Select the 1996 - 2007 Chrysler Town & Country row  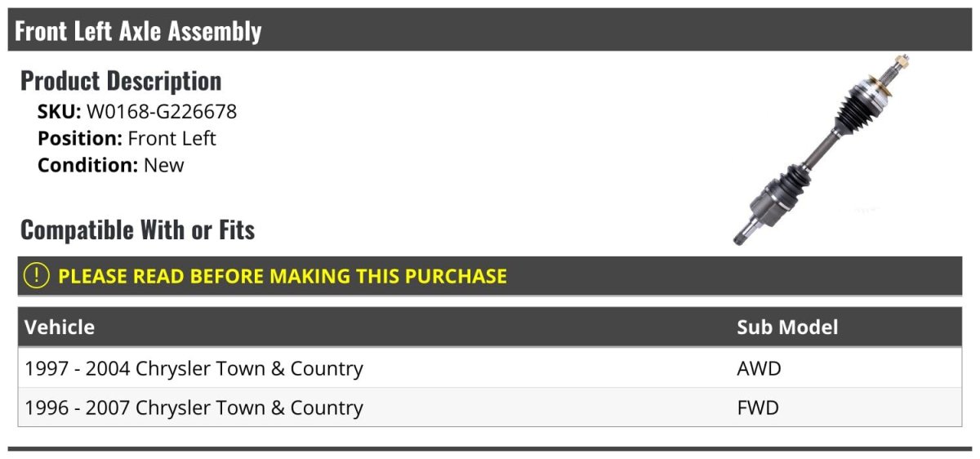(x=194, y=408)
